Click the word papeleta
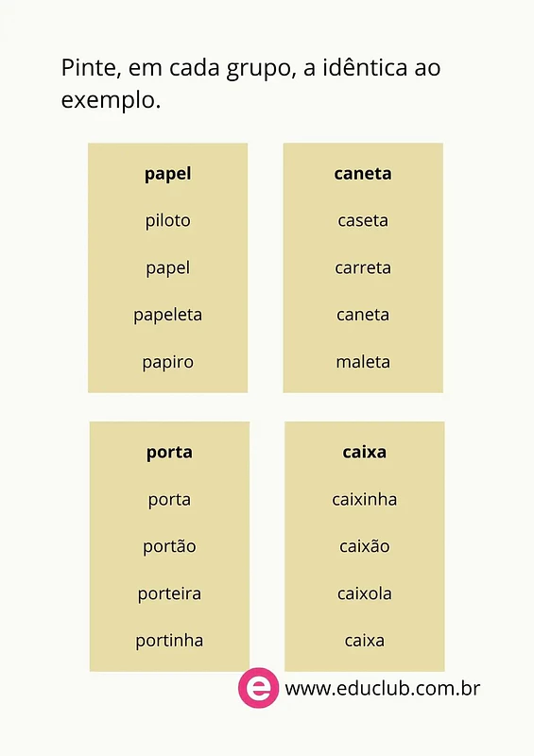Viewport: 534px width, 756px height. [168, 316]
